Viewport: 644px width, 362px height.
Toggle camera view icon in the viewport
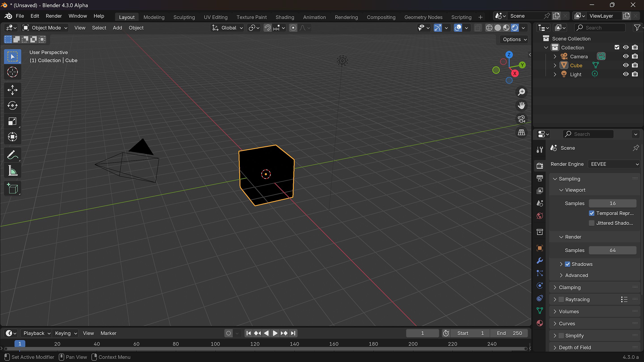click(x=521, y=119)
